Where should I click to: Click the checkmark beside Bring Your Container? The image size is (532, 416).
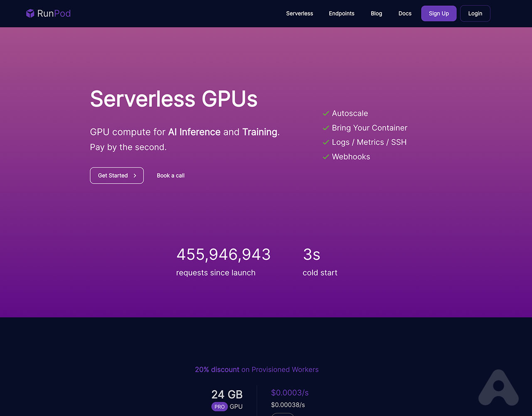(x=326, y=128)
